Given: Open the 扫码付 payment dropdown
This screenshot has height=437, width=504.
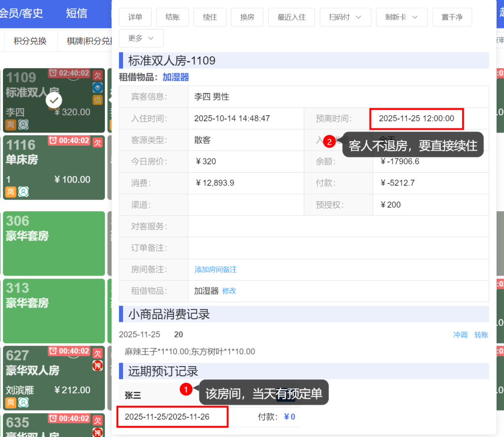Looking at the screenshot, I should 345,17.
